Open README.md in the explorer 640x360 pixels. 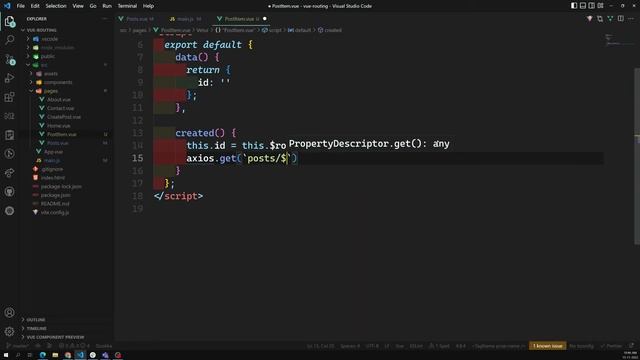click(55, 204)
